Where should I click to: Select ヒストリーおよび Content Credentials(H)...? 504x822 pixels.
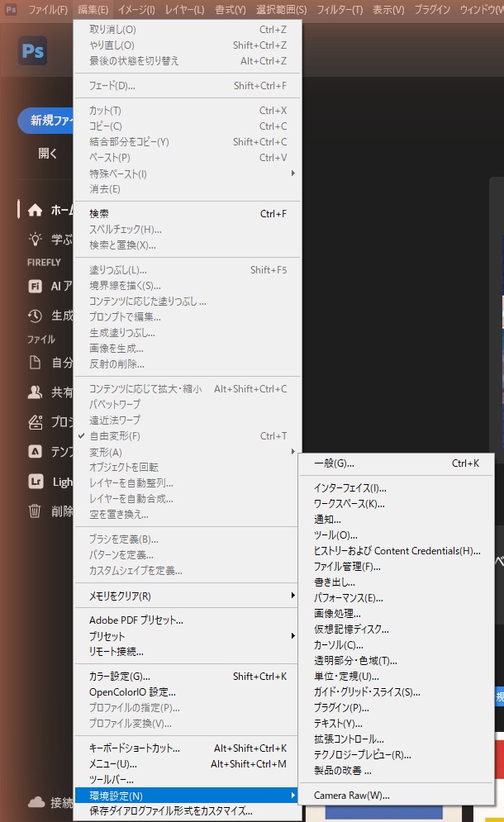point(396,551)
